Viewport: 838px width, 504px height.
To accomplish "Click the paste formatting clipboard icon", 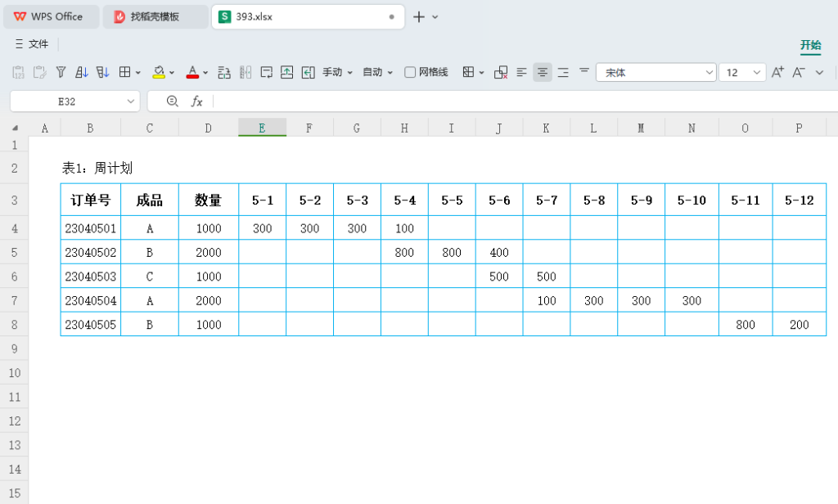I will coord(39,72).
